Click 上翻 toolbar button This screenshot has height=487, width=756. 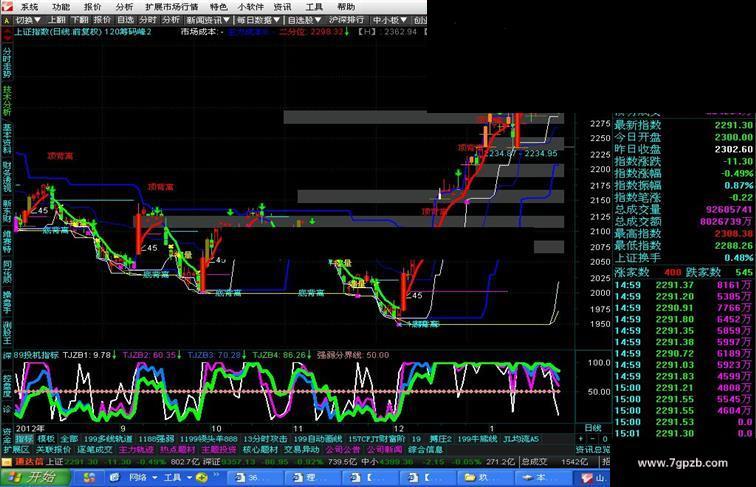pyautogui.click(x=56, y=20)
